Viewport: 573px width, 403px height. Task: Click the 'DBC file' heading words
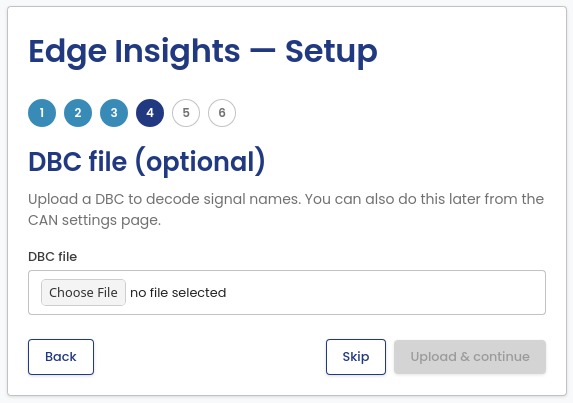point(77,161)
